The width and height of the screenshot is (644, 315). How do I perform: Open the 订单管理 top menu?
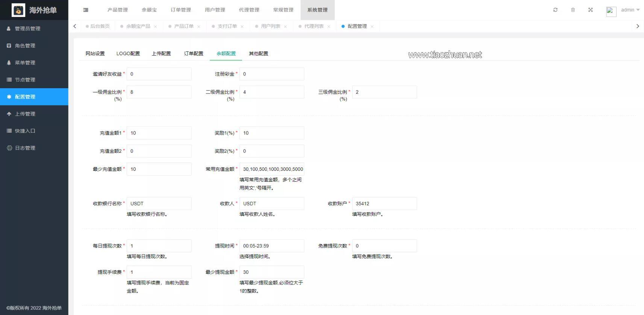pos(181,10)
